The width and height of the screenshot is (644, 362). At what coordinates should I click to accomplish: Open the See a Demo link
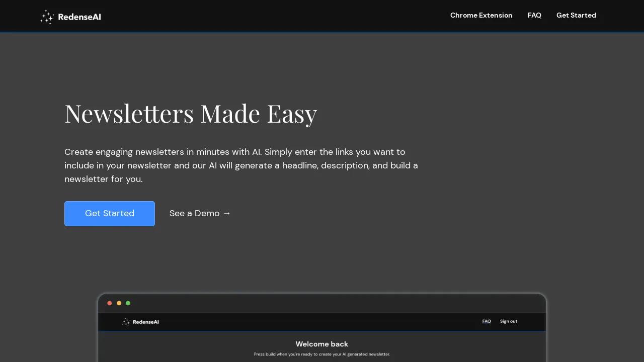(x=200, y=213)
